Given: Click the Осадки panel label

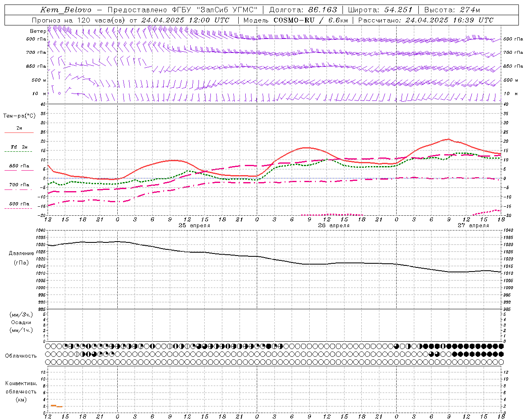Looking at the screenshot, I should pyautogui.click(x=21, y=322).
